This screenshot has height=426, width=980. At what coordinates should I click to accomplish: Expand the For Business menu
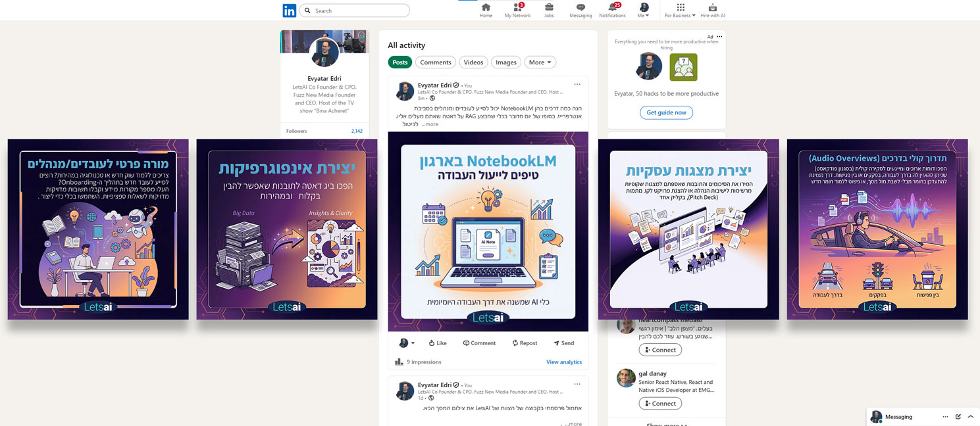(680, 11)
